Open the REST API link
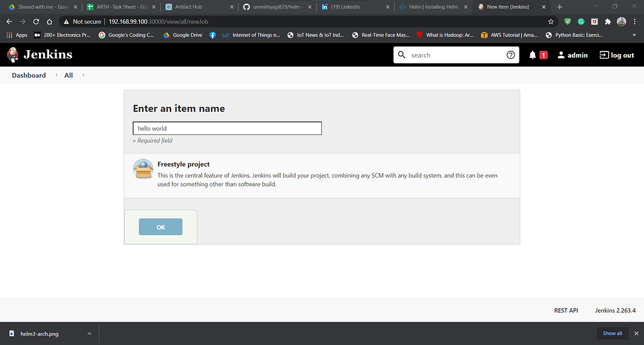The height and width of the screenshot is (345, 644). pyautogui.click(x=566, y=310)
